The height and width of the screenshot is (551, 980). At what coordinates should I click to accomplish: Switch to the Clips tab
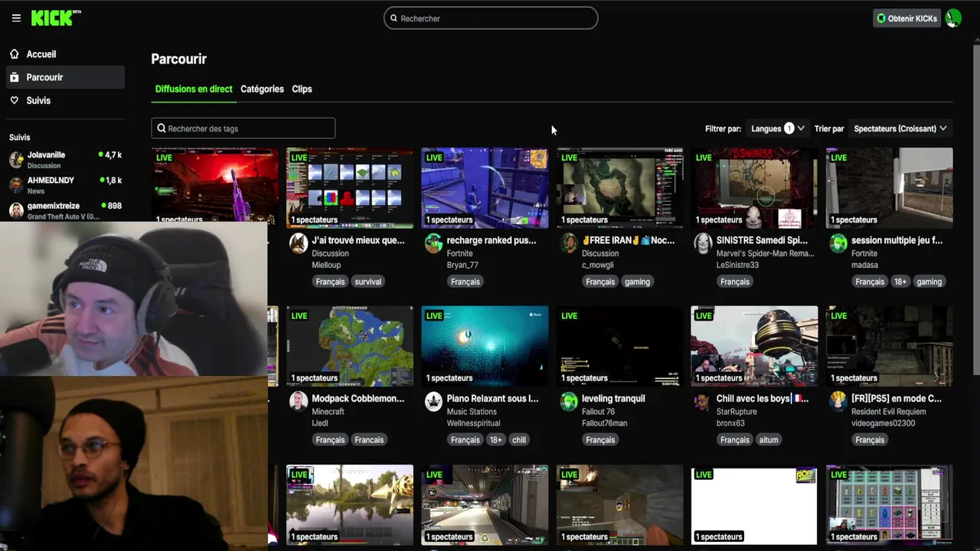tap(302, 89)
